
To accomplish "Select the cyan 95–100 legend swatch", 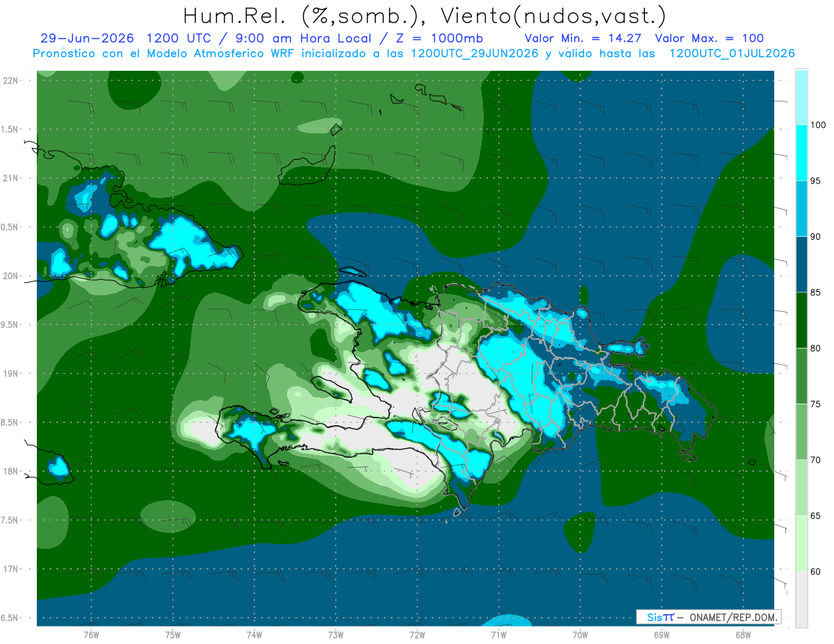I will click(x=801, y=153).
